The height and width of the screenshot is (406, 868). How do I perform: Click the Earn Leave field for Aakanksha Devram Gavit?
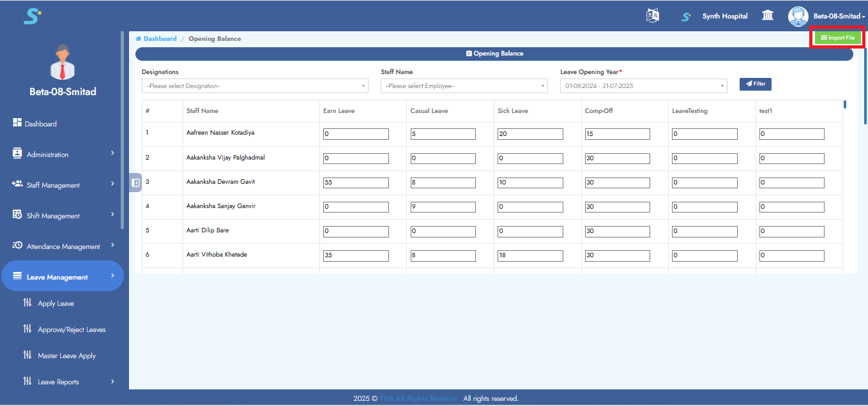pos(356,182)
